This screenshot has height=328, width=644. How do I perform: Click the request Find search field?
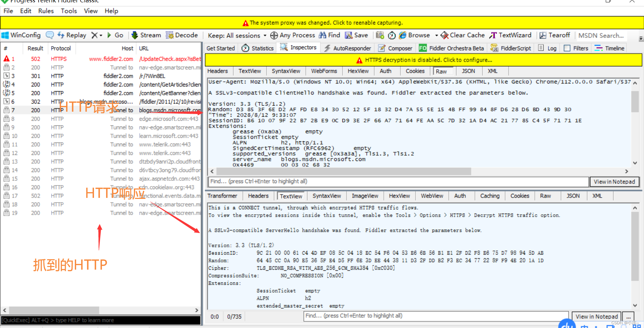tap(398, 181)
